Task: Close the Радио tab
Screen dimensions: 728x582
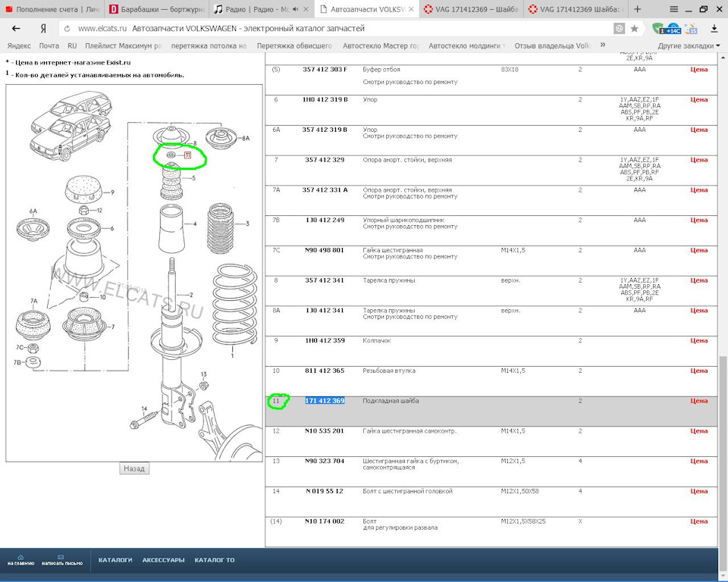Action: coord(306,9)
